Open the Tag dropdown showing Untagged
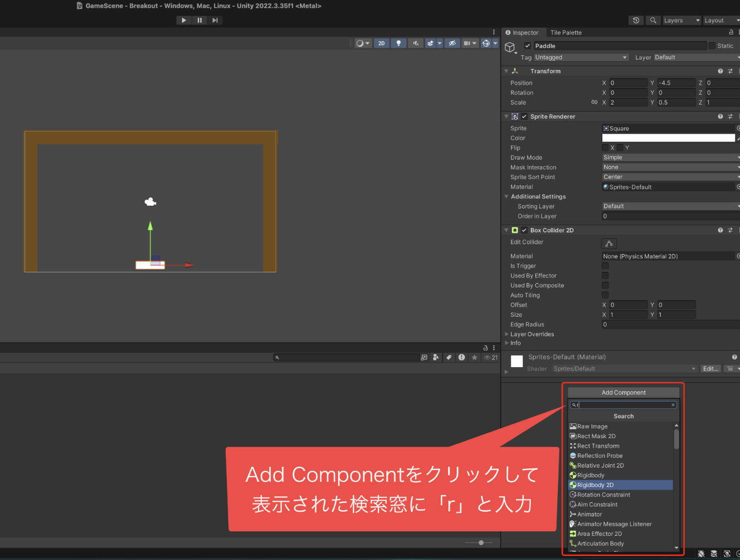The image size is (740, 560). click(581, 57)
